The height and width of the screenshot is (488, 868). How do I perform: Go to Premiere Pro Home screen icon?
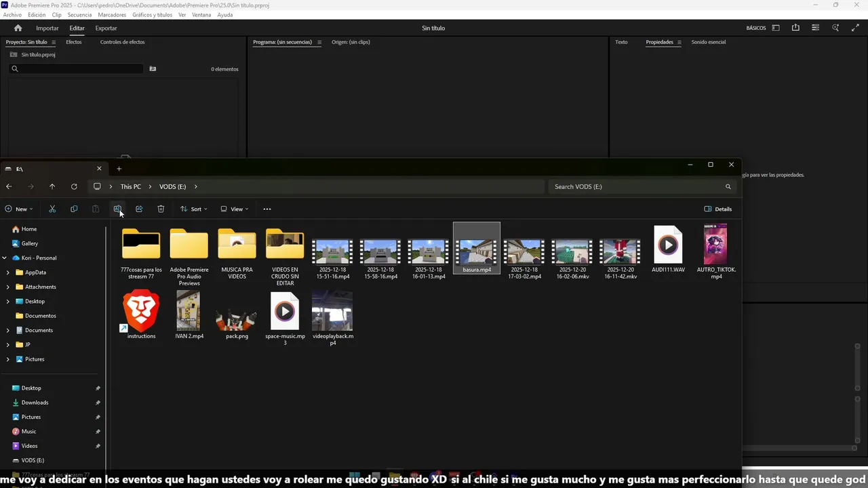[x=18, y=28]
